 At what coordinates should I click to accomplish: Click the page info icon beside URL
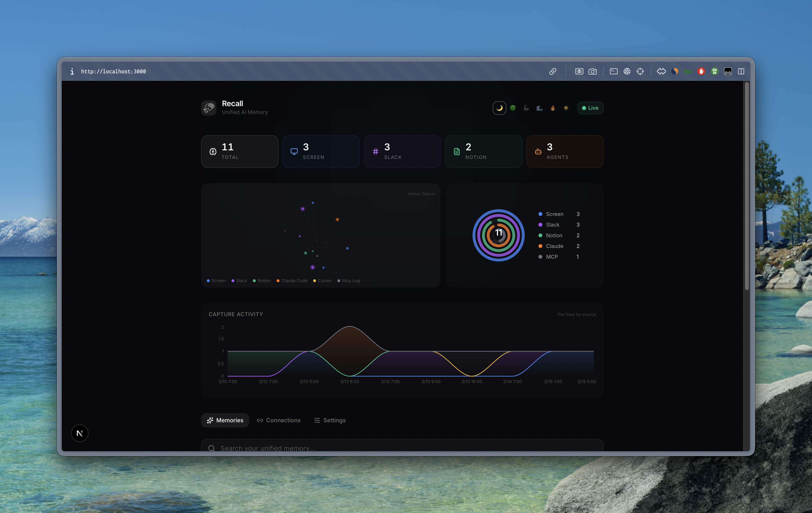coord(72,71)
